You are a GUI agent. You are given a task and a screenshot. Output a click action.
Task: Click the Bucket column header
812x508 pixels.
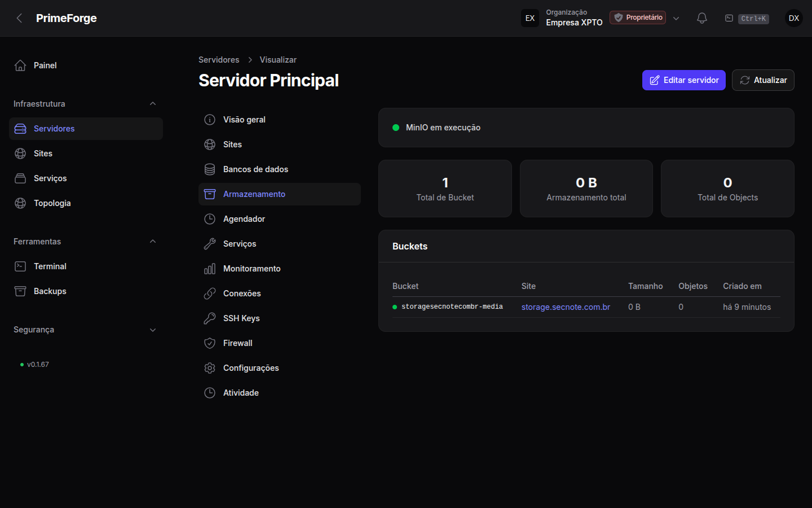pos(405,286)
